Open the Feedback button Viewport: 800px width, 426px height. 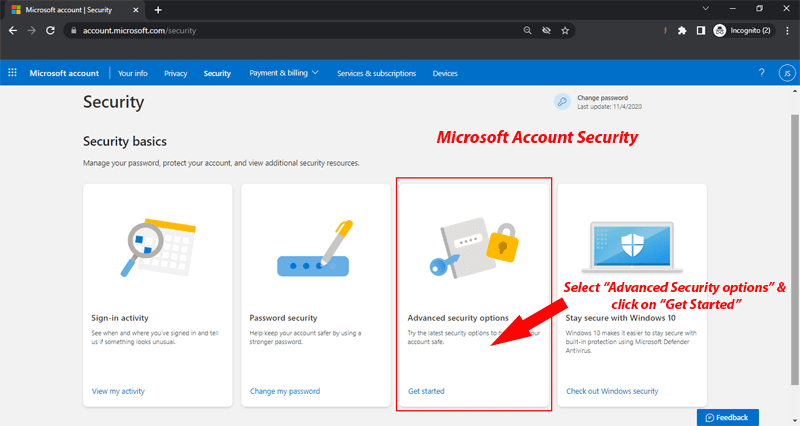(x=728, y=417)
